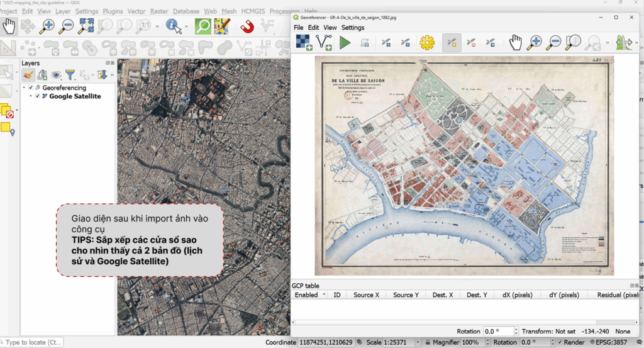
Task: Expand the Google Satellite layer node
Action: point(31,96)
